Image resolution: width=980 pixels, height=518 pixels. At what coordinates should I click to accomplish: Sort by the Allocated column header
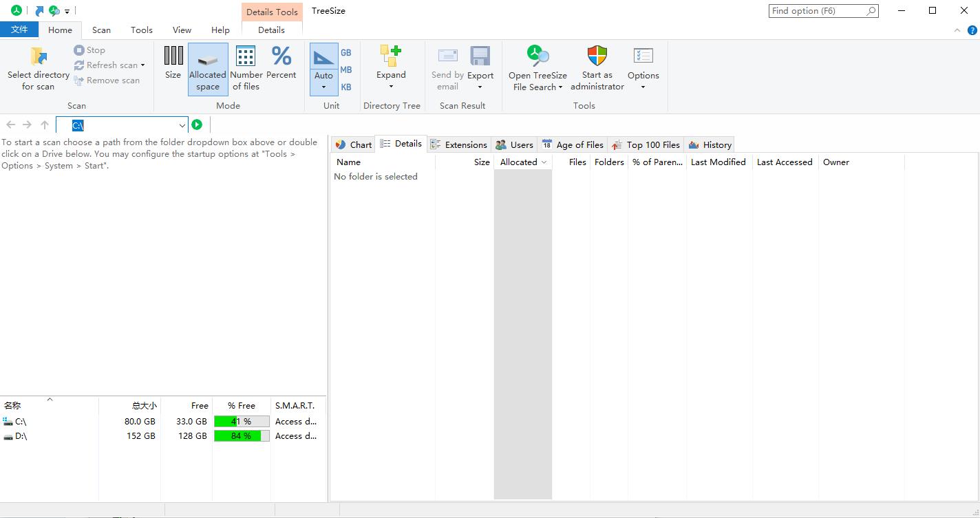pos(523,162)
